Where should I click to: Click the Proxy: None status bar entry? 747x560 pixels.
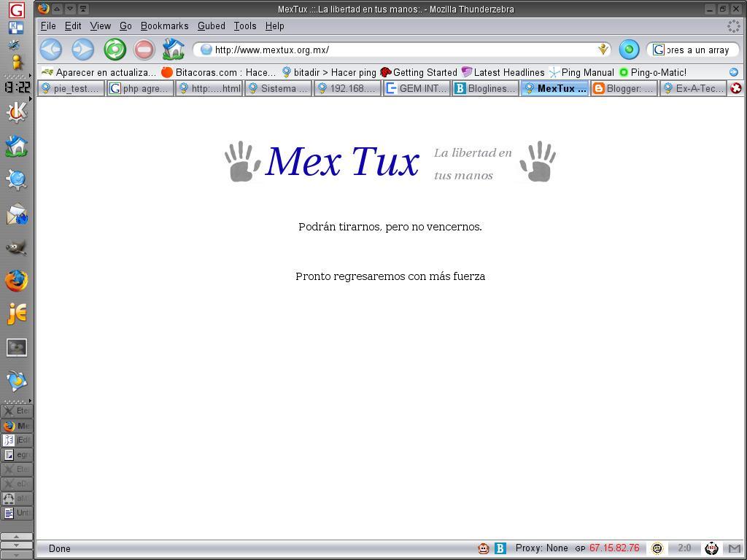(x=542, y=548)
